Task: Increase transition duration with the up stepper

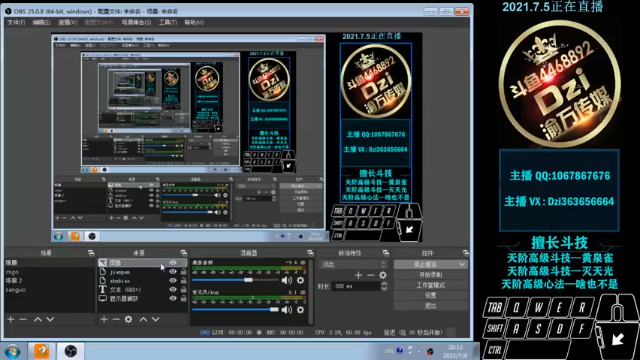Action: (x=384, y=284)
